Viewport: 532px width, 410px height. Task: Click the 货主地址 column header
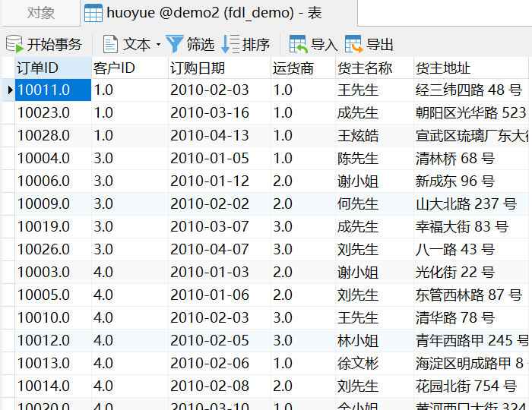tap(471, 68)
